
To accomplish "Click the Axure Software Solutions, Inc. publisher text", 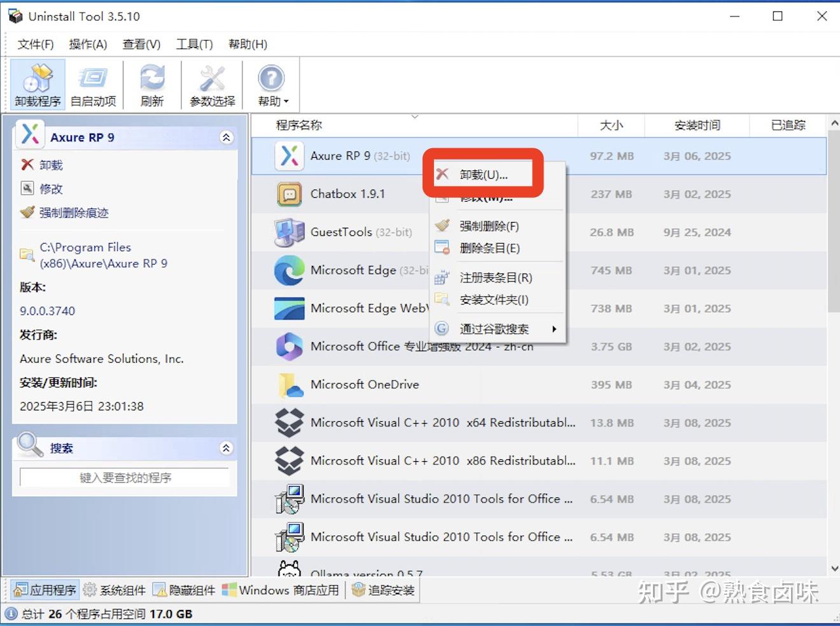I will tap(102, 358).
